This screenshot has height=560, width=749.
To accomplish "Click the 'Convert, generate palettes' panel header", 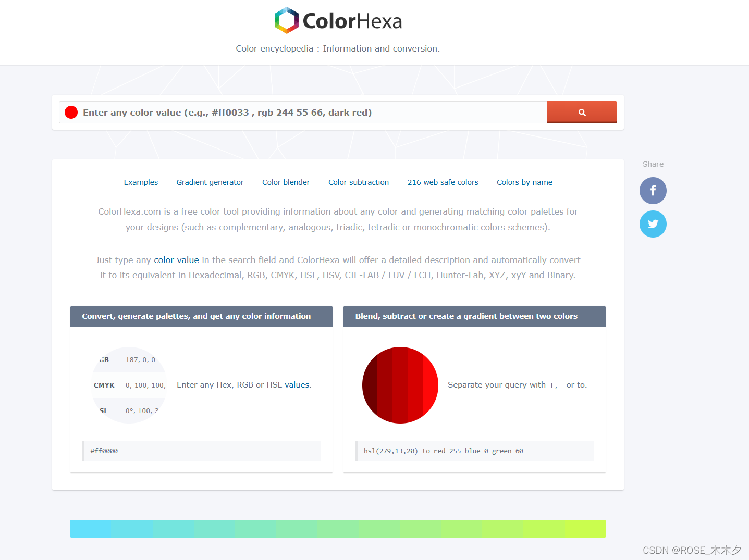I will coord(201,316).
